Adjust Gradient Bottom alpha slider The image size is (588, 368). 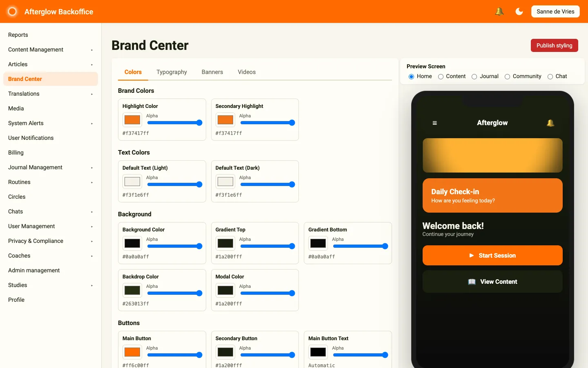click(361, 246)
